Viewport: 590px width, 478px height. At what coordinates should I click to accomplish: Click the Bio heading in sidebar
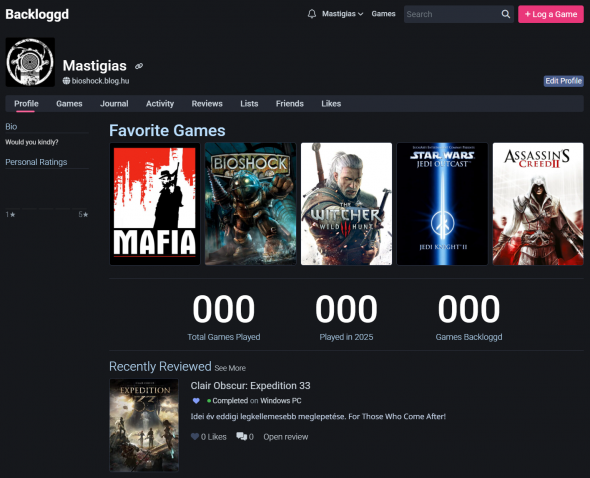pos(11,127)
